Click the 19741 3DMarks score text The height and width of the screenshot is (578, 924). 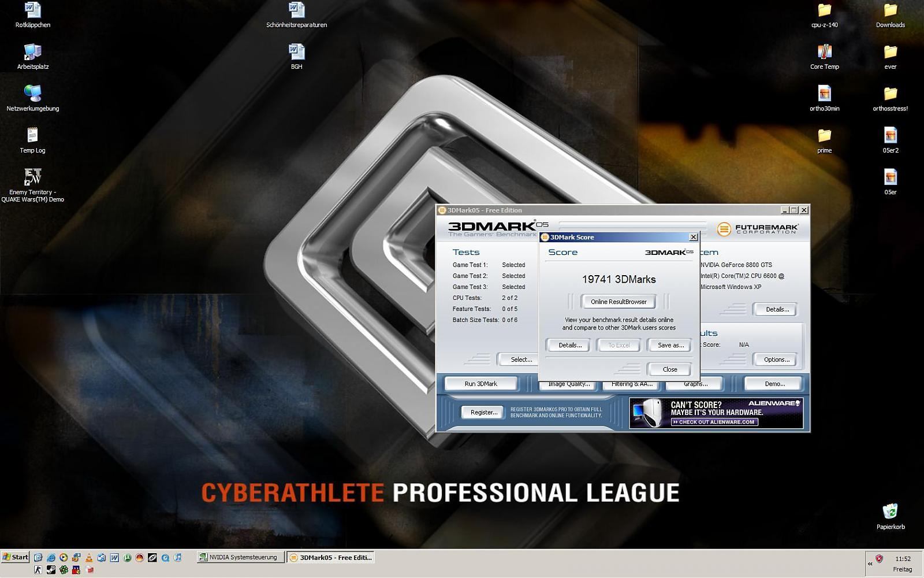(x=619, y=279)
